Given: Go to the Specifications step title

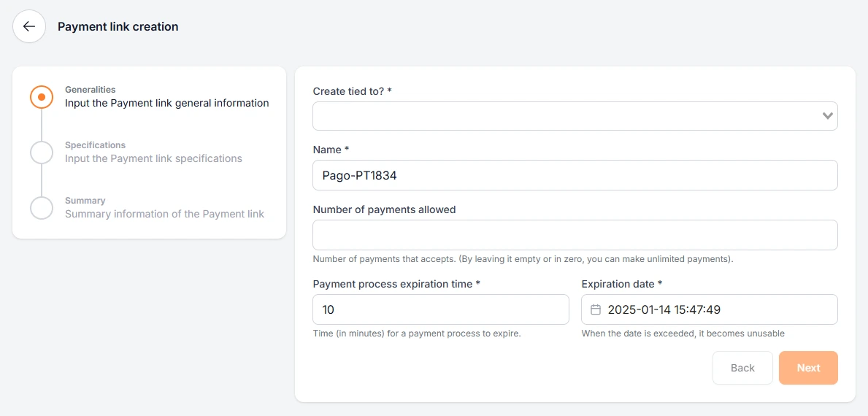Looking at the screenshot, I should coord(95,145).
